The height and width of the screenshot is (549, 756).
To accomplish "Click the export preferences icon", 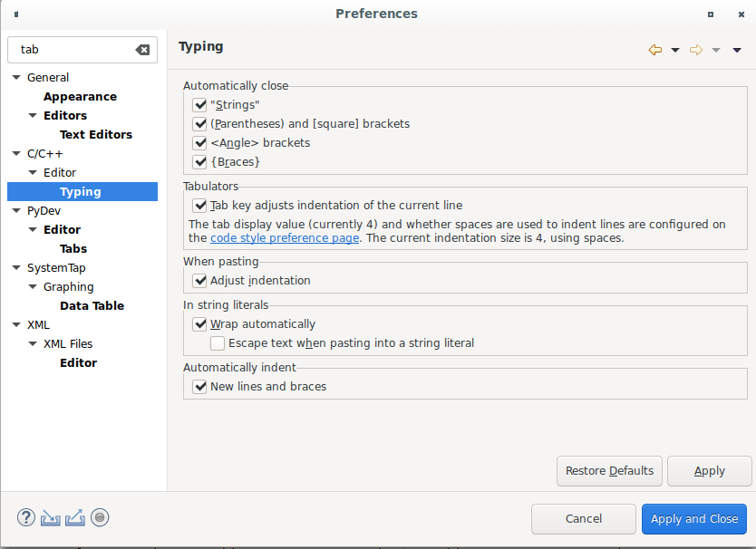I will coord(75,518).
